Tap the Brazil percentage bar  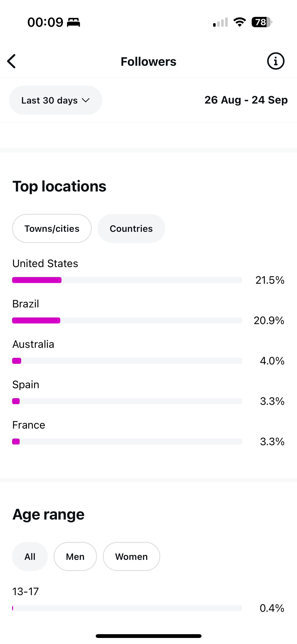pos(127,320)
